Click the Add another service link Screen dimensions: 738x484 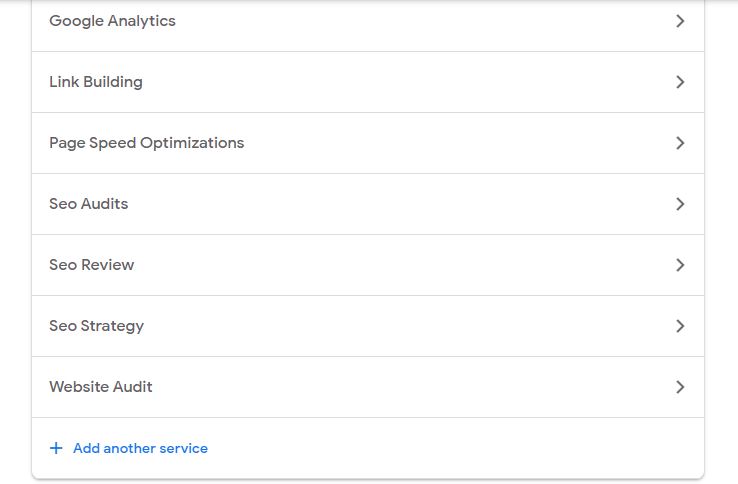pyautogui.click(x=140, y=448)
